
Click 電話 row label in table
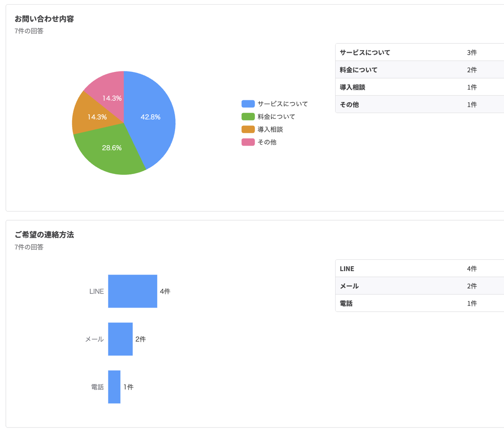pos(346,303)
